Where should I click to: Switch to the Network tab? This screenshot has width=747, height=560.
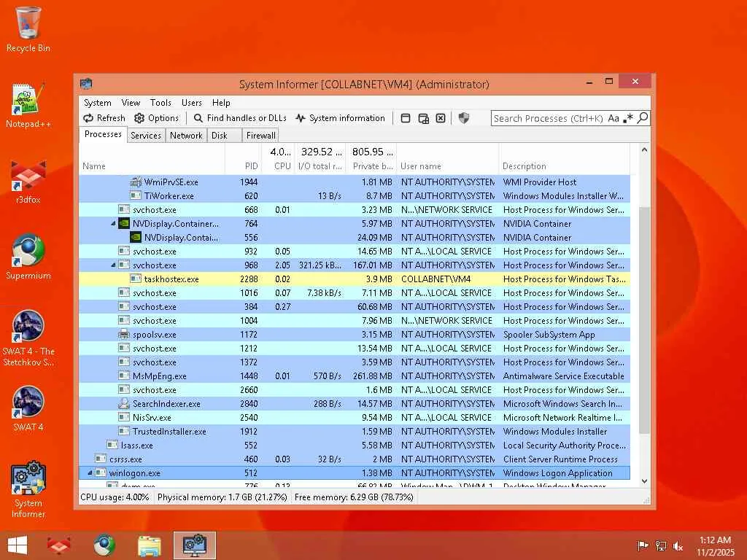[x=186, y=135]
